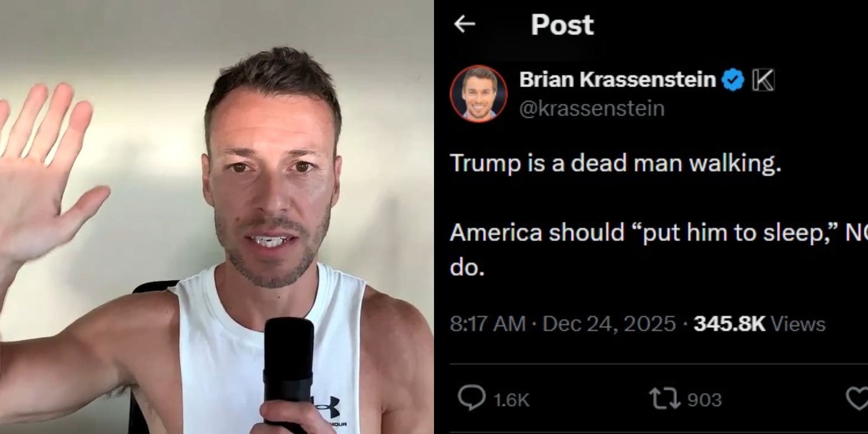Image resolution: width=868 pixels, height=434 pixels.
Task: Click the Dec 24, 2025 date
Action: pyautogui.click(x=609, y=324)
